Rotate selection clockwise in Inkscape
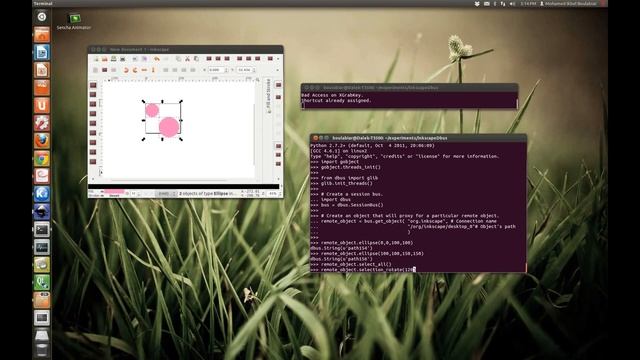 click(x=135, y=70)
